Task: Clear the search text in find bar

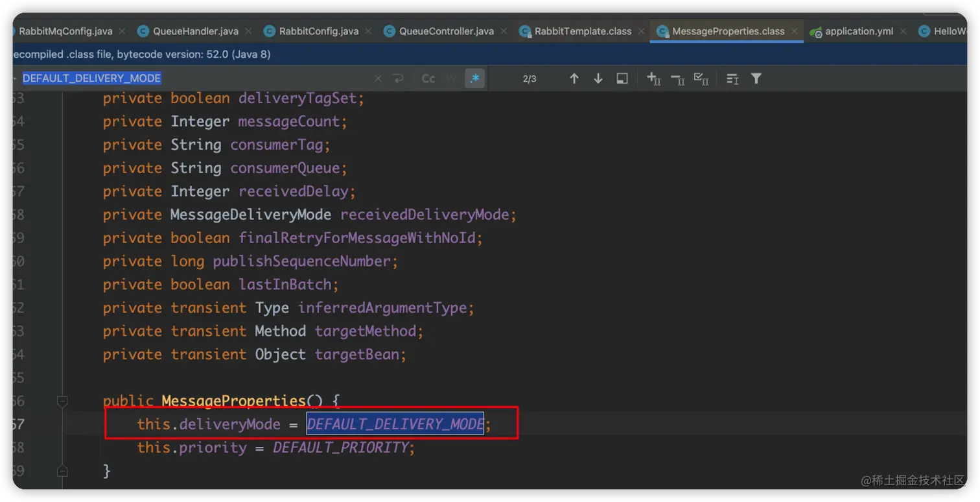Action: pos(379,78)
